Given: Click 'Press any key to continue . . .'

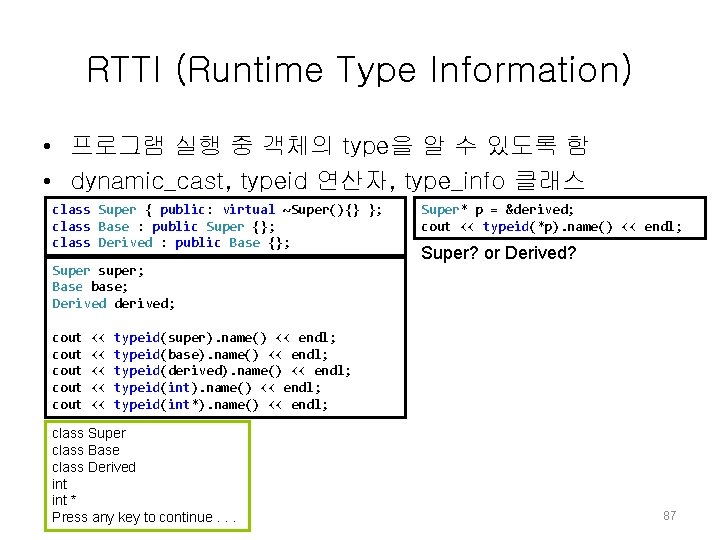Looking at the screenshot, I should tap(144, 518).
